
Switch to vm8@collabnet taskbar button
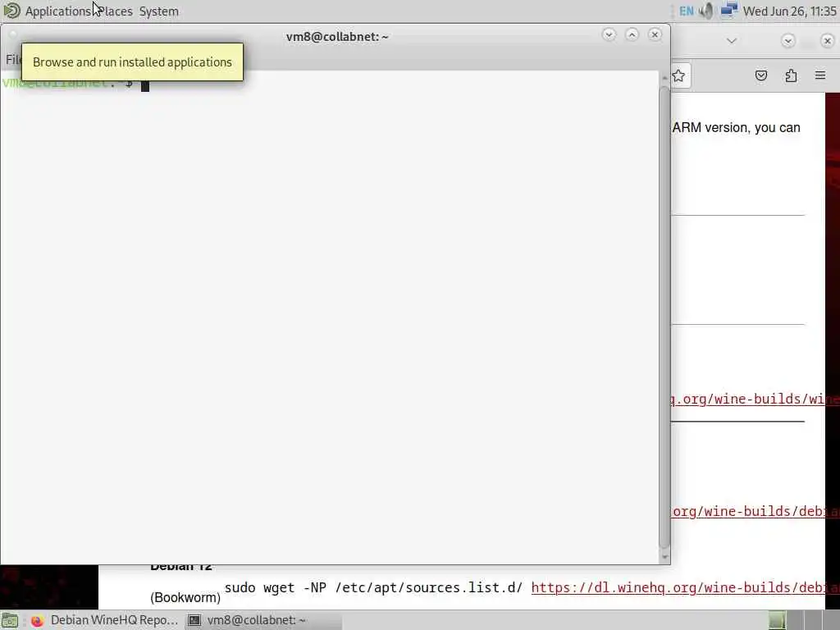[x=263, y=620]
